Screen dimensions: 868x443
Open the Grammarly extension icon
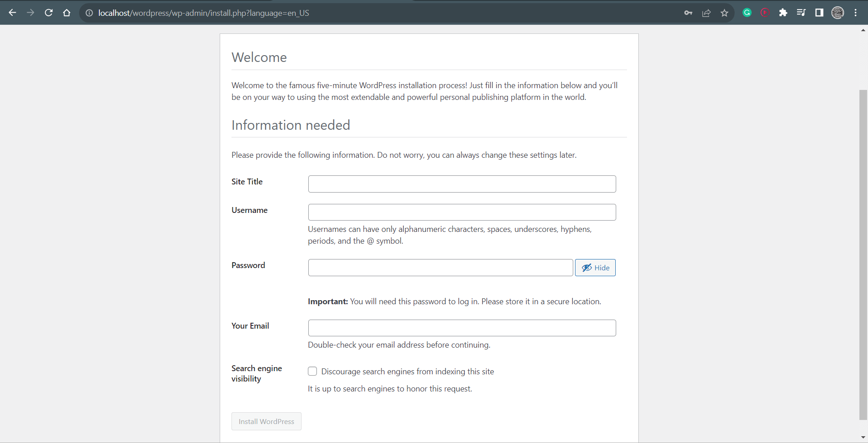click(747, 13)
